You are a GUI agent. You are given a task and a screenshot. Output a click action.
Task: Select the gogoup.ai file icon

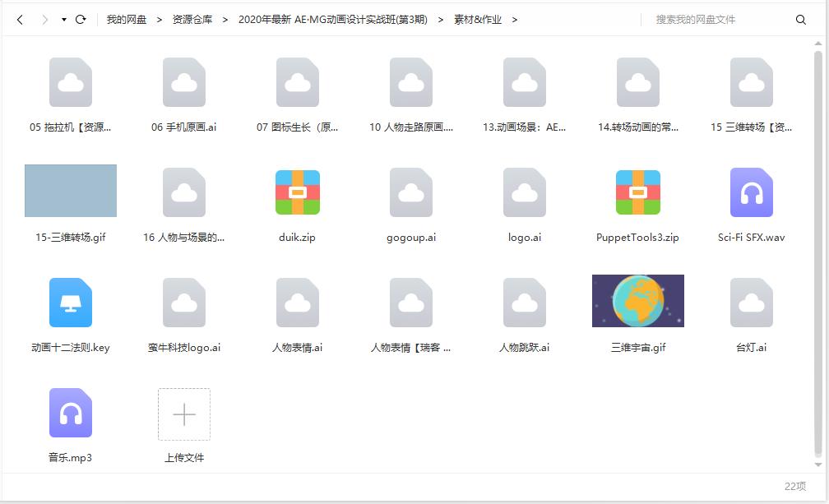coord(411,192)
